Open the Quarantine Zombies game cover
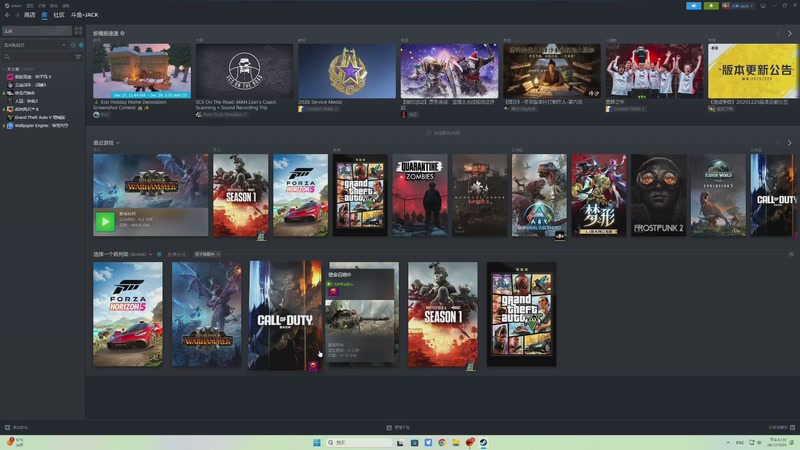This screenshot has width=800, height=450. [x=420, y=195]
